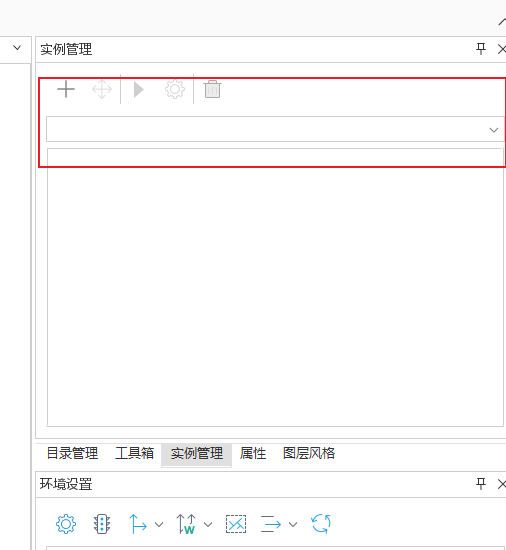Click the lines with arrow icon
This screenshot has height=550, width=506.
pyautogui.click(x=271, y=524)
